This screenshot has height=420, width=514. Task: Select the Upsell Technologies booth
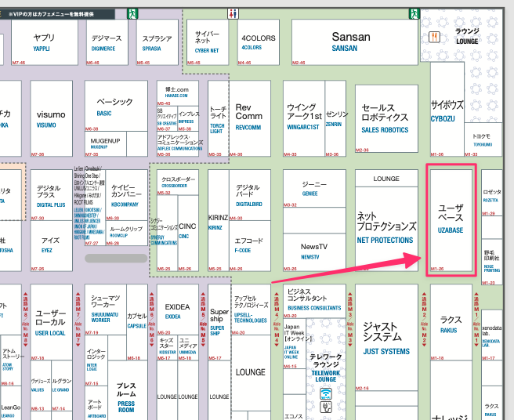coord(251,310)
